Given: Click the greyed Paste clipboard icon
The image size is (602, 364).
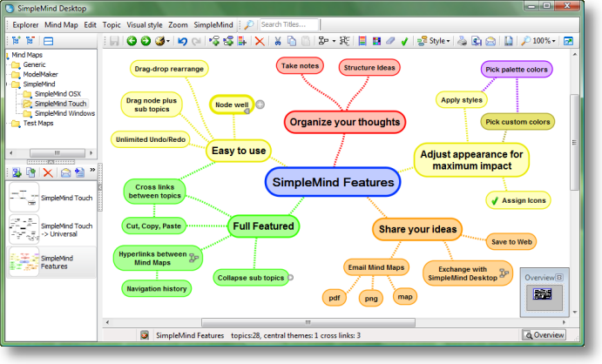Looking at the screenshot, I should 306,41.
